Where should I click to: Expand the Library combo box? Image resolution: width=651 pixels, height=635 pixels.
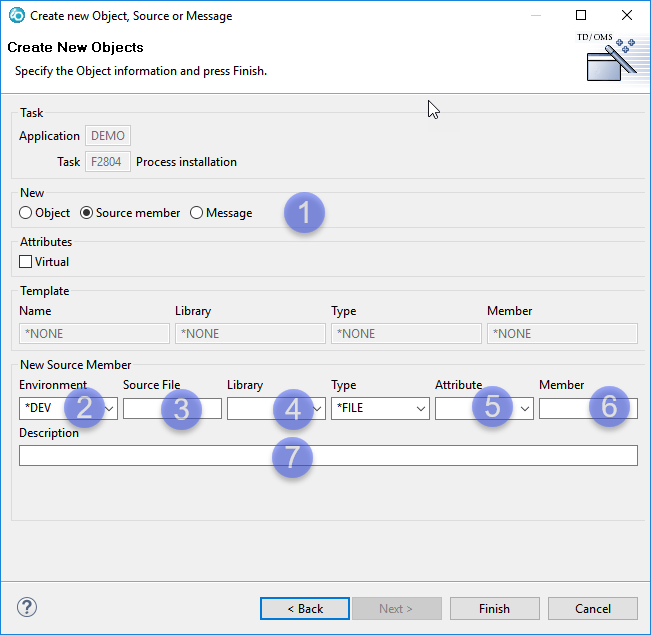pos(316,408)
